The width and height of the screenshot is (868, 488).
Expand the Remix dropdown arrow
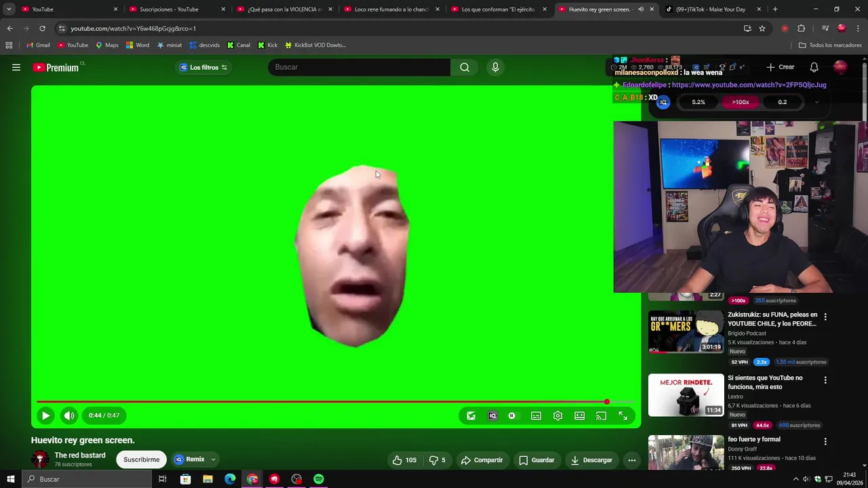pos(213,460)
